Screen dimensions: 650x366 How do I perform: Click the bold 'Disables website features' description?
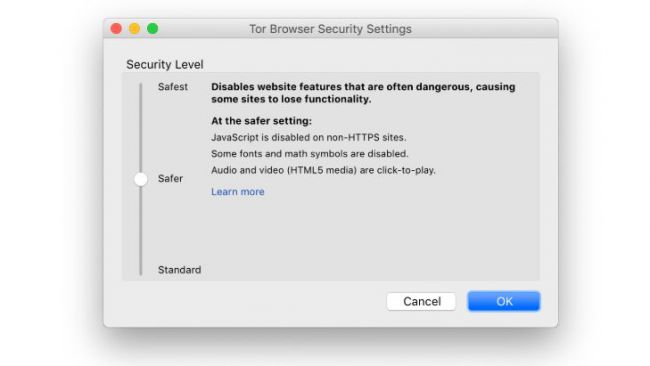pos(363,93)
